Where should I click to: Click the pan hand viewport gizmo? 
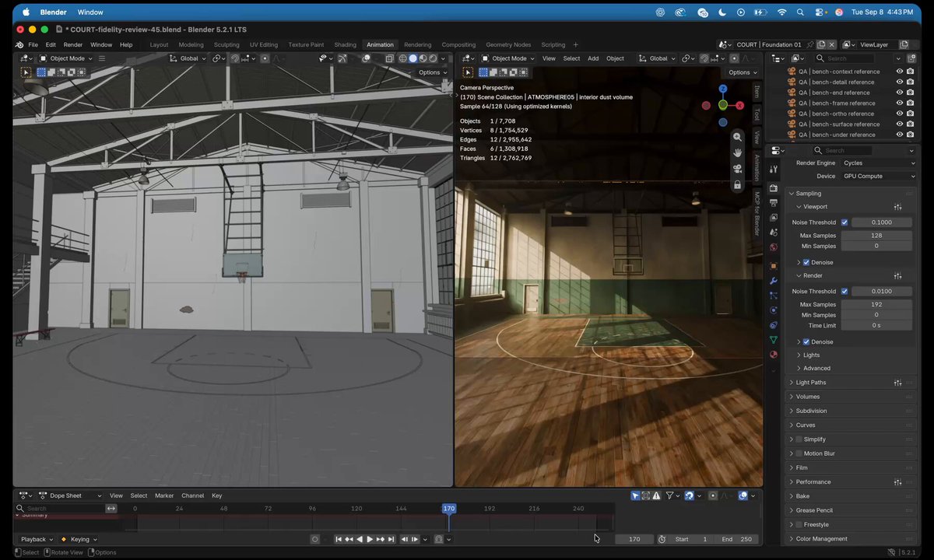(737, 152)
